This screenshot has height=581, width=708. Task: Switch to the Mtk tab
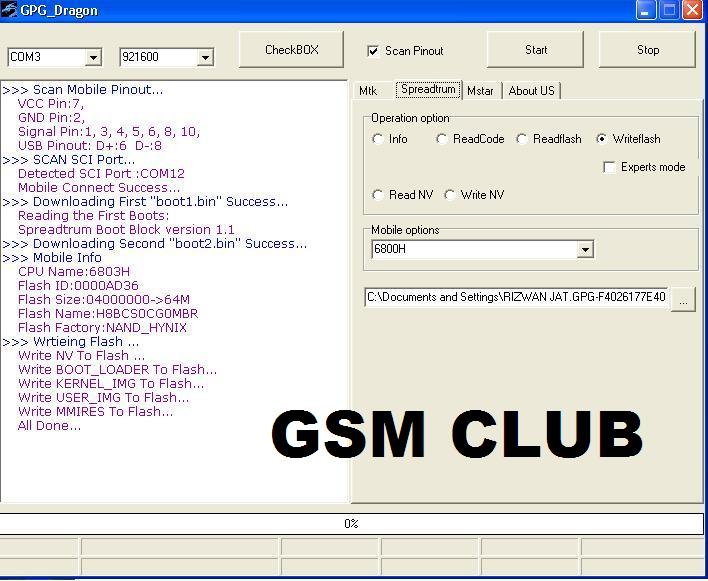point(368,91)
